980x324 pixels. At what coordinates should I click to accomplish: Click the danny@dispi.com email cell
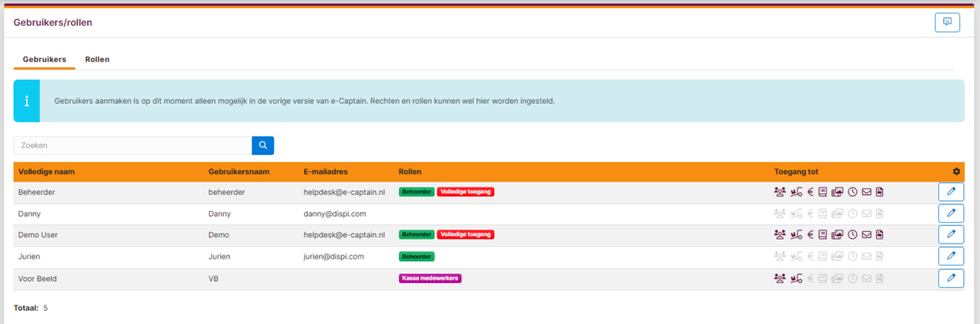tap(334, 213)
